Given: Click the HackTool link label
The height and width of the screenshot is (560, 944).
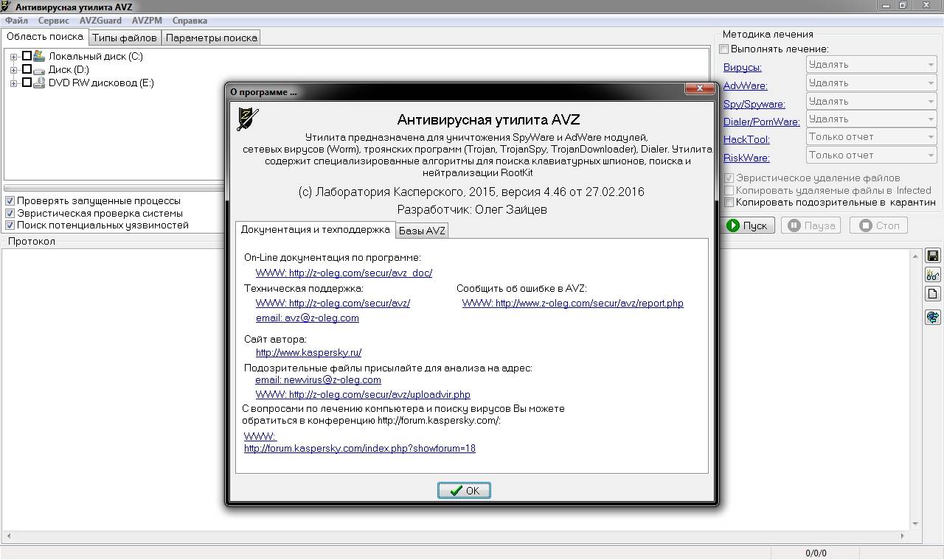Looking at the screenshot, I should [746, 140].
